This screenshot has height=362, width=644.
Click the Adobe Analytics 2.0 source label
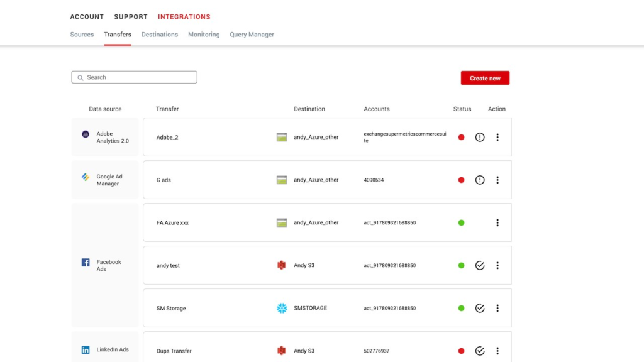(x=113, y=137)
